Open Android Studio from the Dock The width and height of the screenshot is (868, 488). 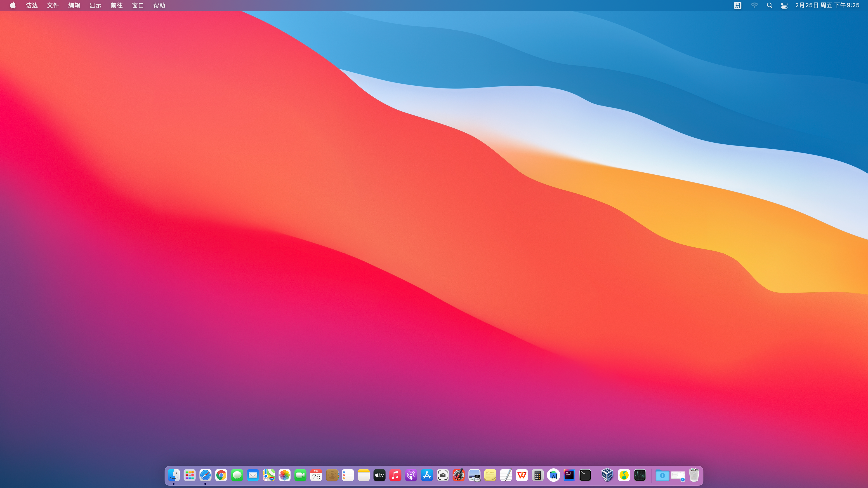(553, 475)
